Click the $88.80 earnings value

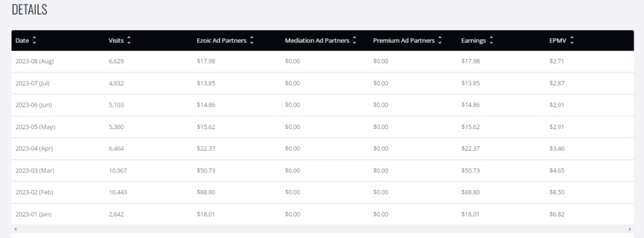[470, 192]
